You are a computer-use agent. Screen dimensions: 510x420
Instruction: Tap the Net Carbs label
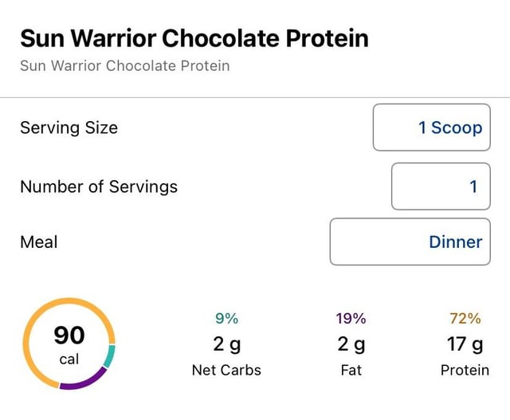coord(226,370)
